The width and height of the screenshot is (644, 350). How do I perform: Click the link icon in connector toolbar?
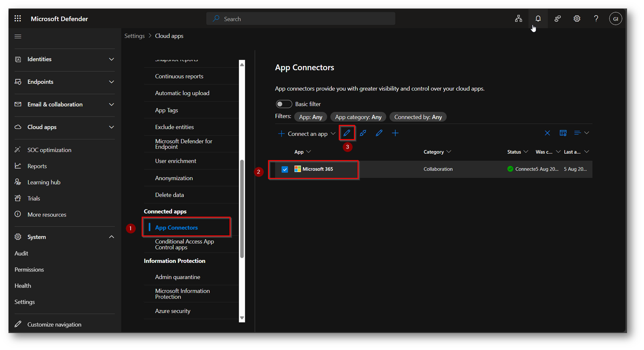[363, 133]
